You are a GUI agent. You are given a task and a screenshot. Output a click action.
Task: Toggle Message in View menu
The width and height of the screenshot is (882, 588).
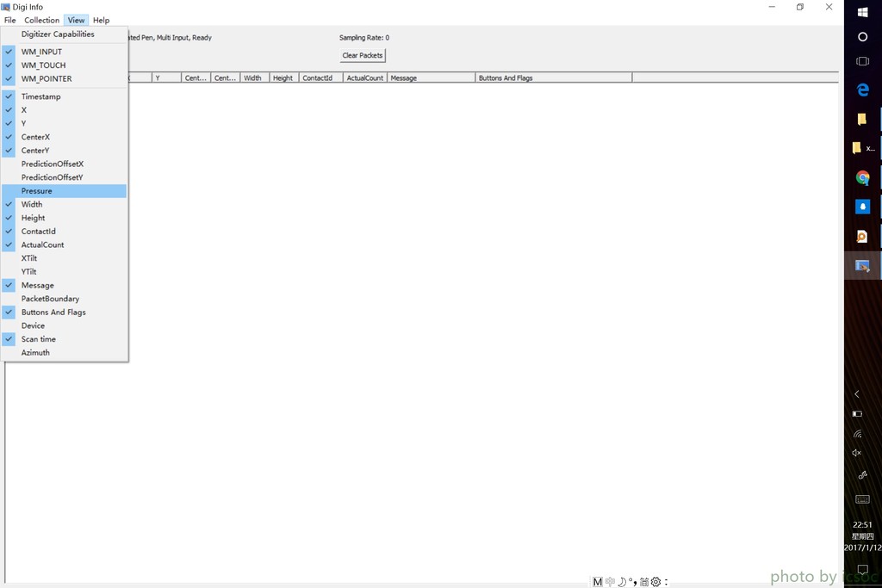(64, 286)
